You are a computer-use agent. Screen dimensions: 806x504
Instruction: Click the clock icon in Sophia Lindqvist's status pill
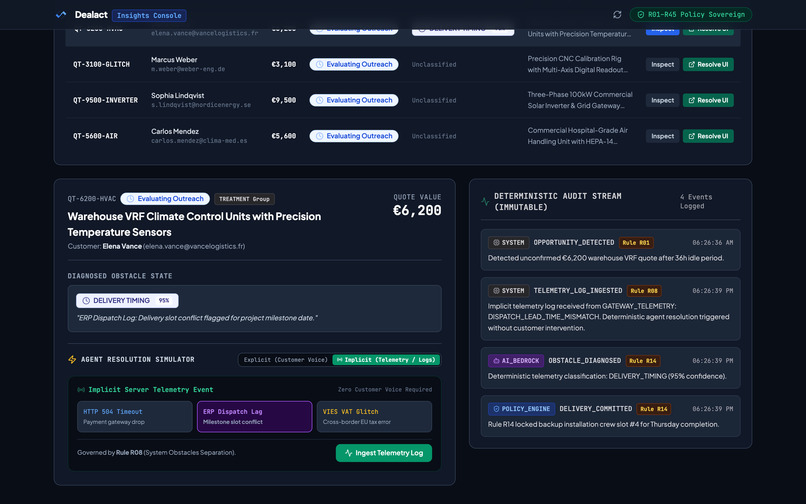pyautogui.click(x=319, y=100)
